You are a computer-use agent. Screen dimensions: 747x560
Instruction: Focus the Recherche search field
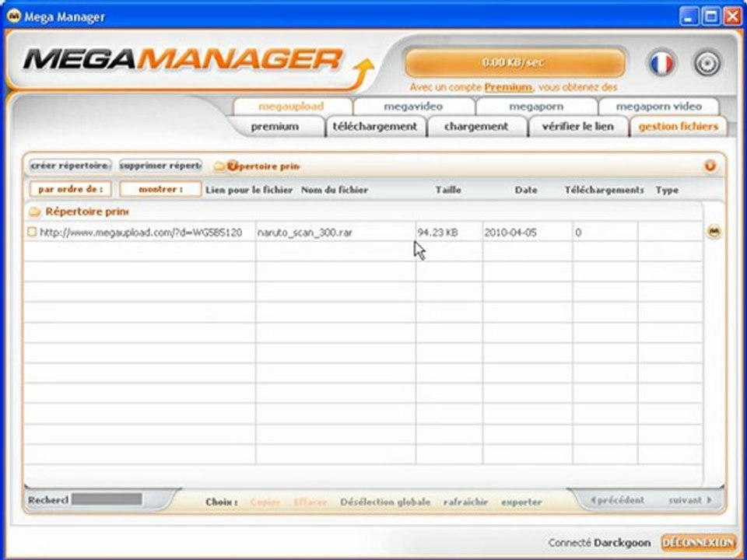107,499
